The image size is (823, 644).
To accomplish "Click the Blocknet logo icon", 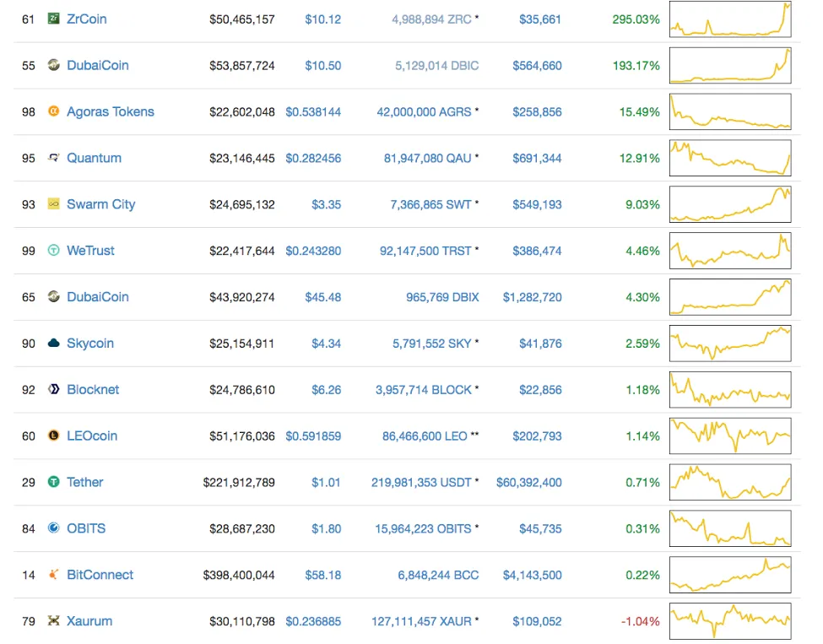I will point(53,389).
